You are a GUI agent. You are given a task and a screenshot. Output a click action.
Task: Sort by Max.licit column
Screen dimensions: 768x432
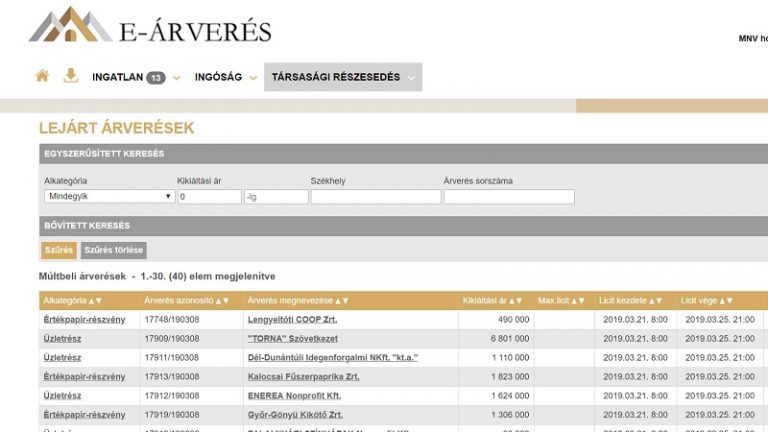(561, 301)
